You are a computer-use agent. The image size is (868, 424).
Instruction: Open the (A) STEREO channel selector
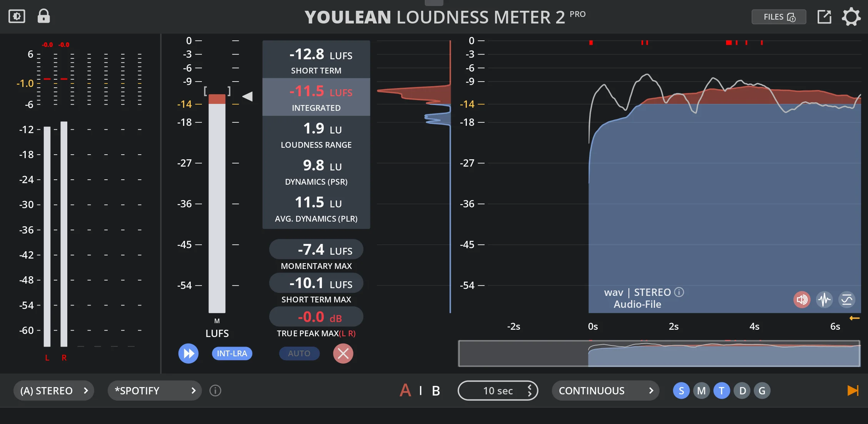point(53,391)
